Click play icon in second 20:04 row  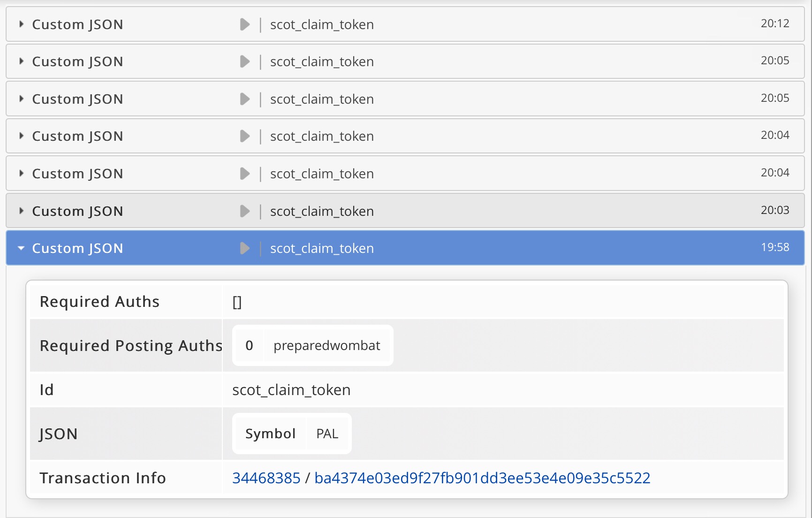pos(245,174)
